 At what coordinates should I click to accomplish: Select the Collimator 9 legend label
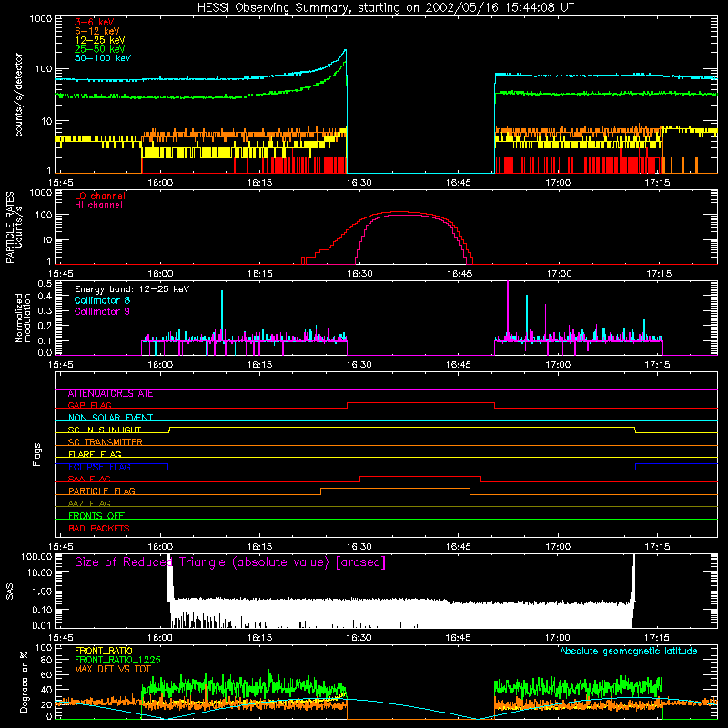pos(102,311)
